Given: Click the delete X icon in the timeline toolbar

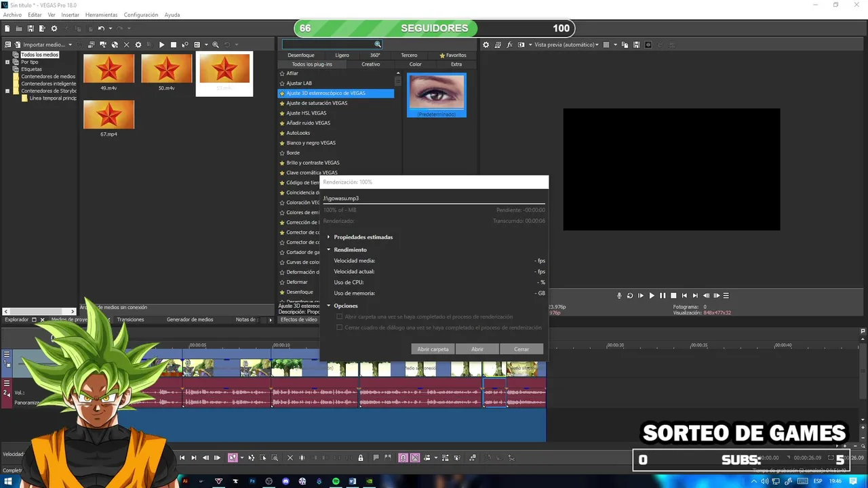Looking at the screenshot, I should [290, 457].
